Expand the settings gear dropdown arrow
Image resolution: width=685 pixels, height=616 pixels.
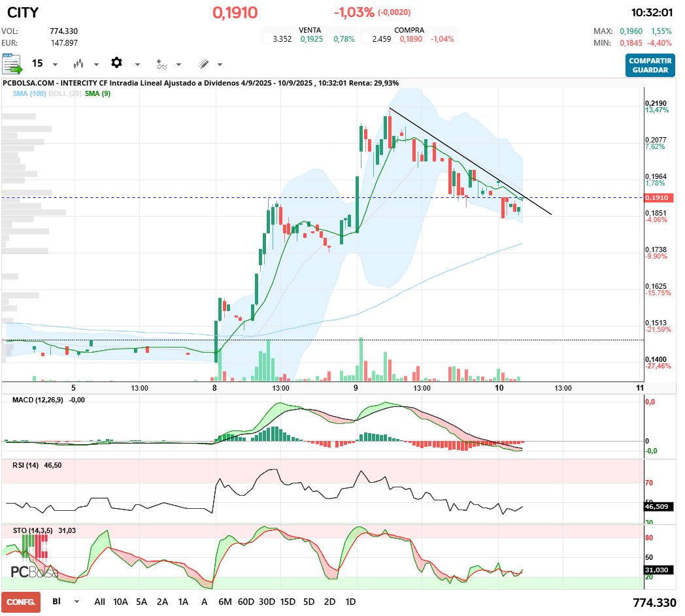coord(137,65)
